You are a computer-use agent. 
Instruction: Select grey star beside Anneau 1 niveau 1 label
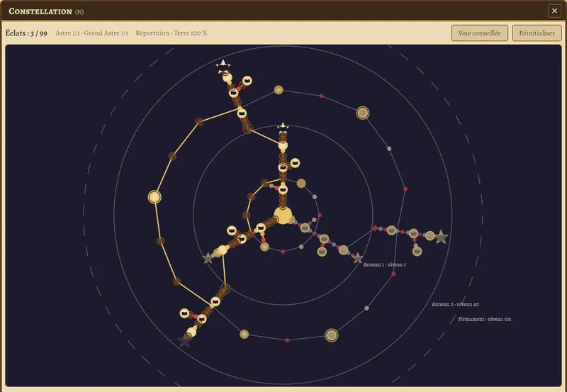[x=358, y=258]
